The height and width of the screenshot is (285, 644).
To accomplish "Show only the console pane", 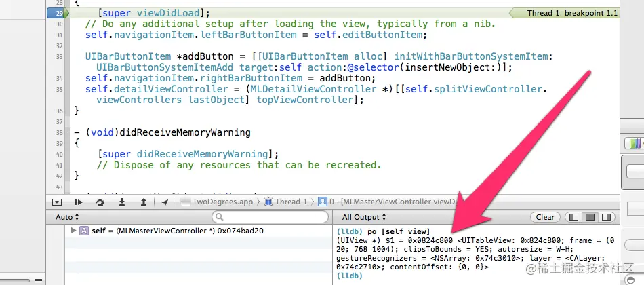I will [x=606, y=217].
